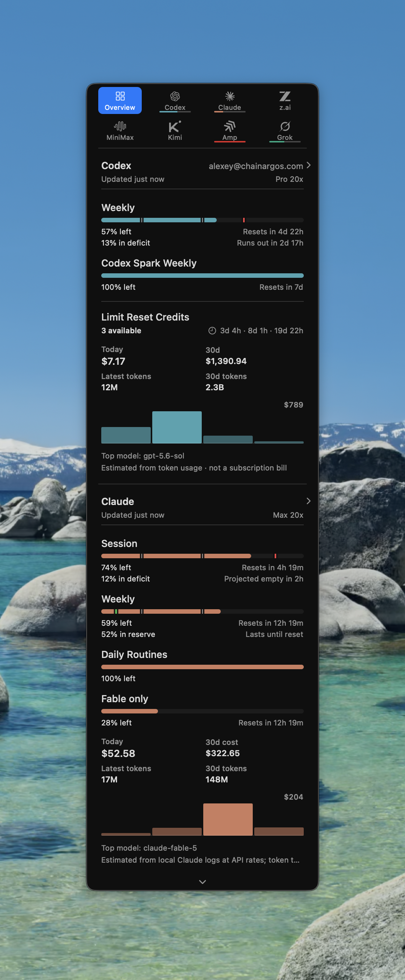Click the bottom down-chevron to show more
This screenshot has width=405, height=980.
coord(202,882)
